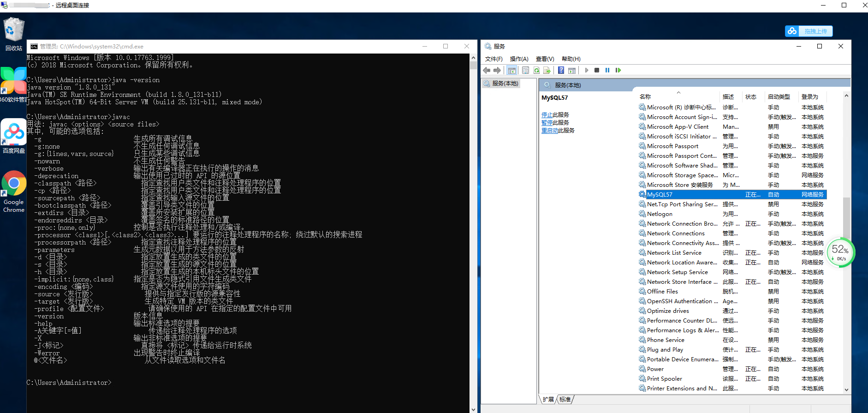Click the cmd prompt line C:\Users\Administrator>
The width and height of the screenshot is (868, 413).
point(69,383)
